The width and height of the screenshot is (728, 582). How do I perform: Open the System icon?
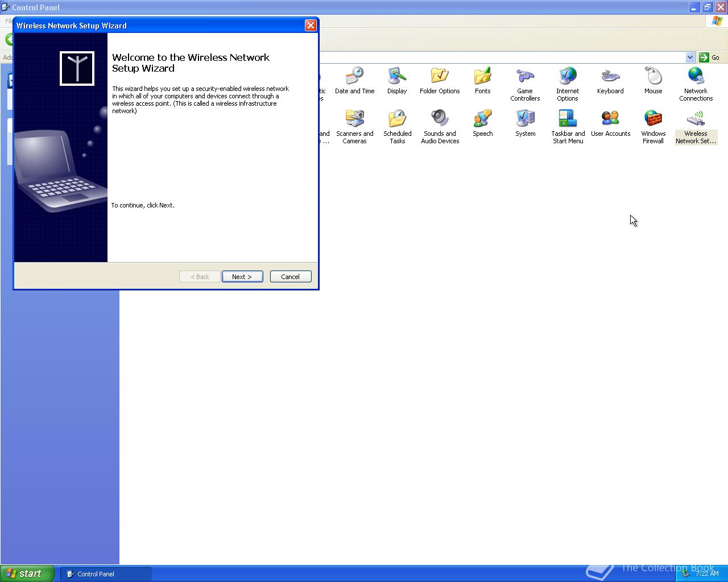[525, 123]
